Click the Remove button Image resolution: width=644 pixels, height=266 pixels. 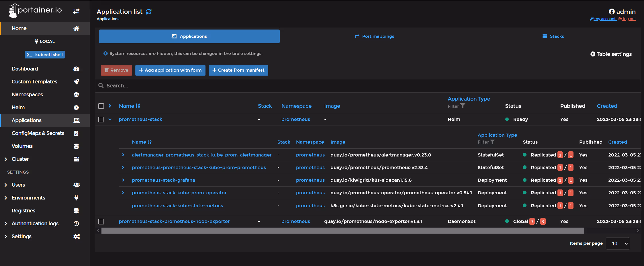tap(116, 70)
